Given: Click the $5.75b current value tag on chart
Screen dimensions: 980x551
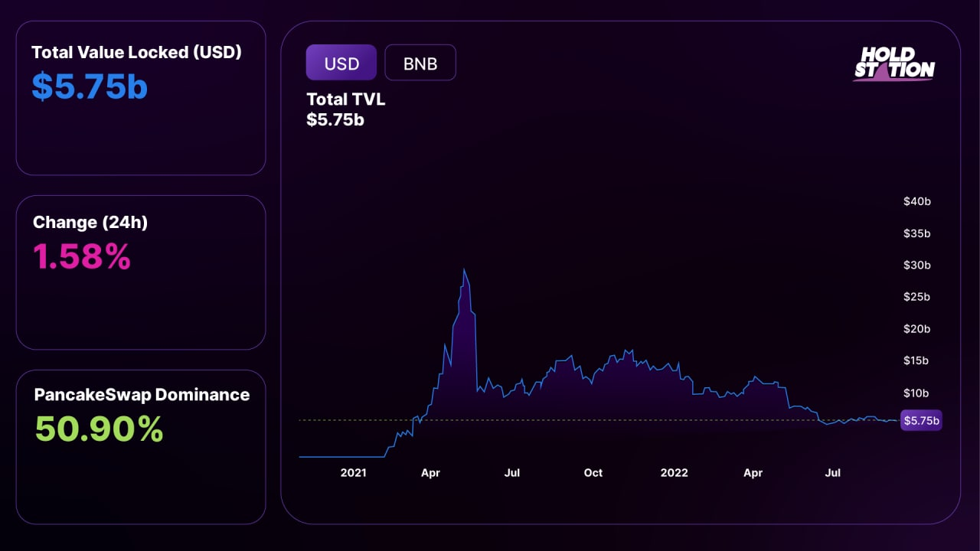Looking at the screenshot, I should (922, 420).
